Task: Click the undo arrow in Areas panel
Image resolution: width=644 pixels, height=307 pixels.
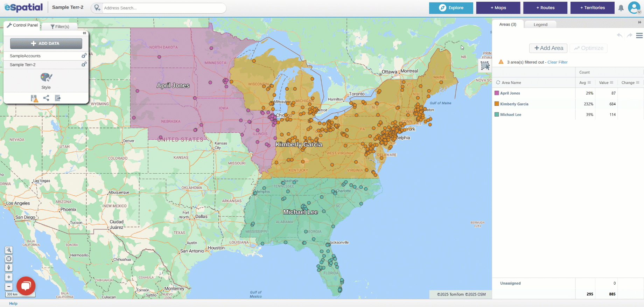Action: (x=620, y=35)
